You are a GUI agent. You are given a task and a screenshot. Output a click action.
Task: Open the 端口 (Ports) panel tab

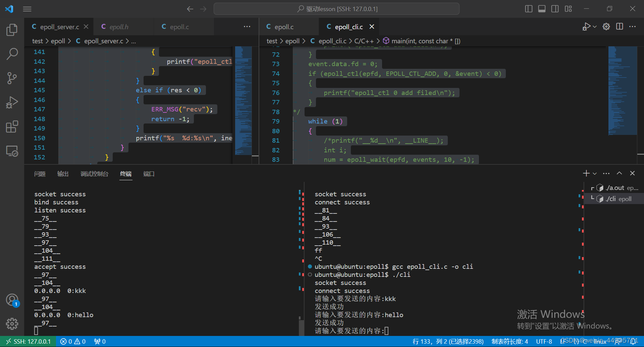click(149, 174)
